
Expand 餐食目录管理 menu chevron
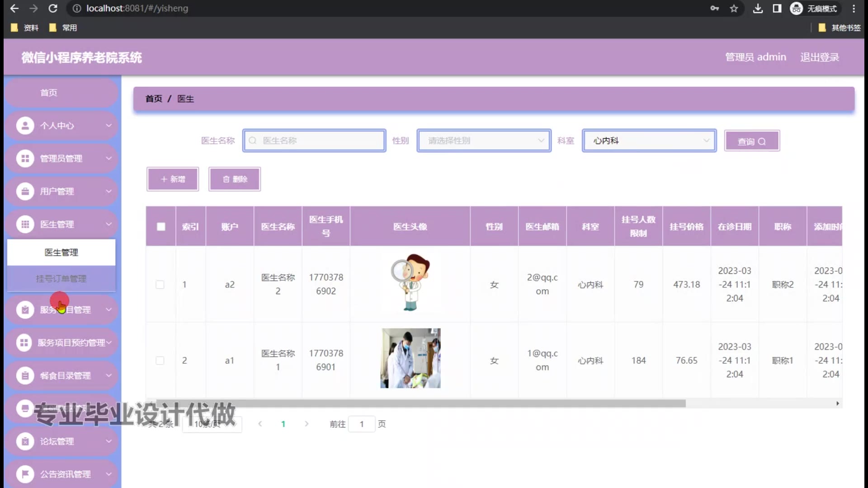pyautogui.click(x=108, y=375)
